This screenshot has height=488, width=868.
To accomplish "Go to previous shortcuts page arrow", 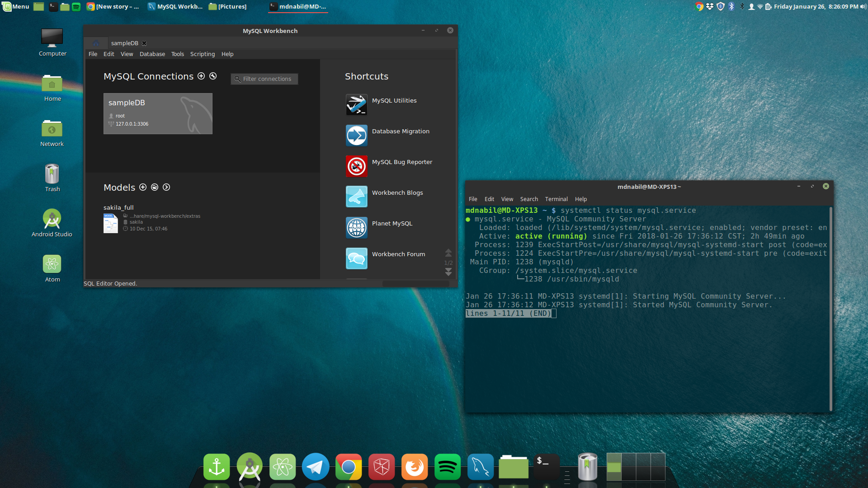I will point(448,253).
